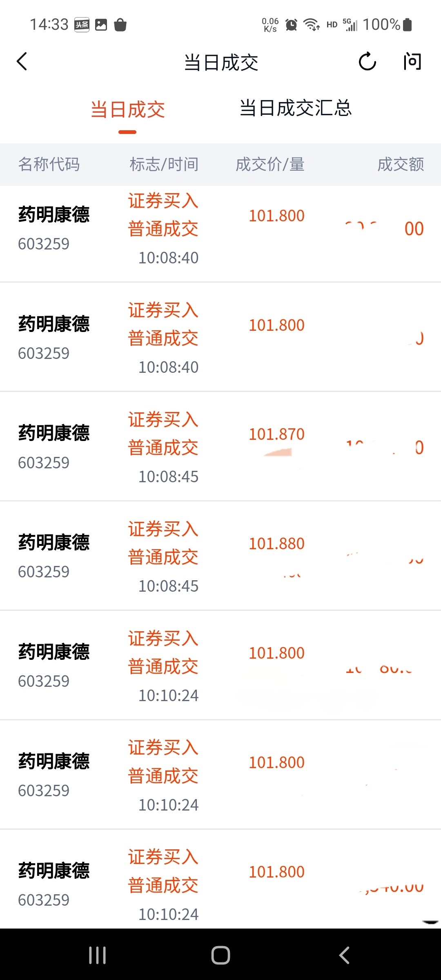Switch to 当日成交汇总 tab
The image size is (441, 980).
[296, 108]
